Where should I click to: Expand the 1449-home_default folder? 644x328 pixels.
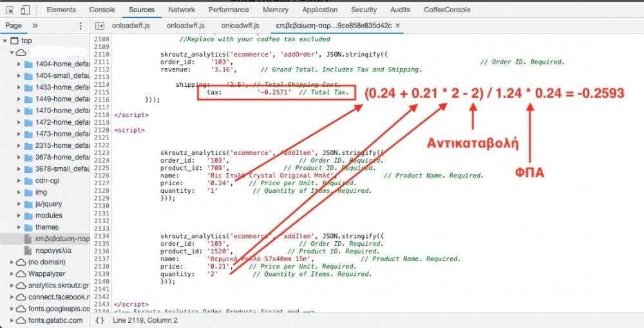(19, 99)
